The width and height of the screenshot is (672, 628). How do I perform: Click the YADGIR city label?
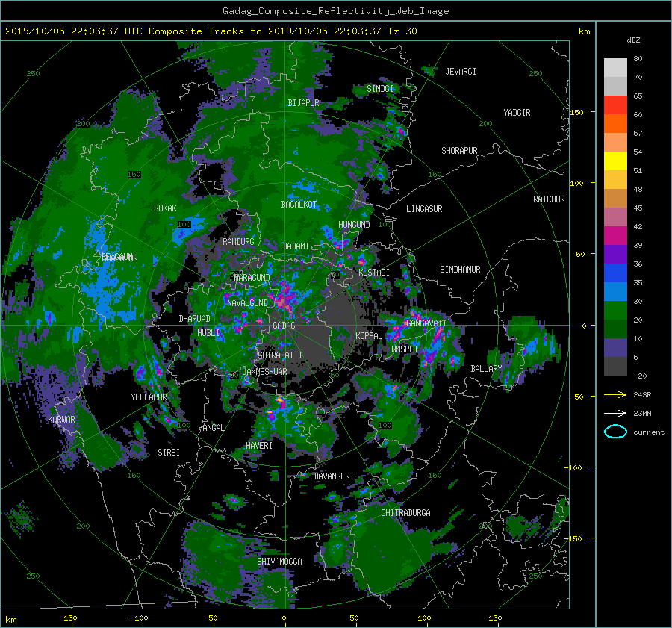pos(517,113)
